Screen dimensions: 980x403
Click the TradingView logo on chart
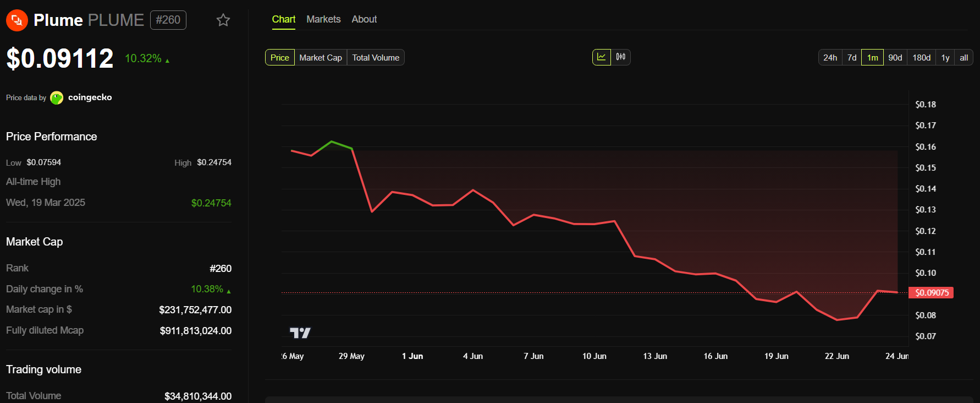[300, 333]
